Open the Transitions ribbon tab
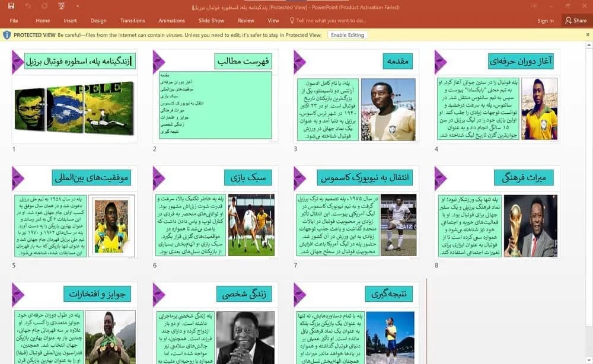 133,21
